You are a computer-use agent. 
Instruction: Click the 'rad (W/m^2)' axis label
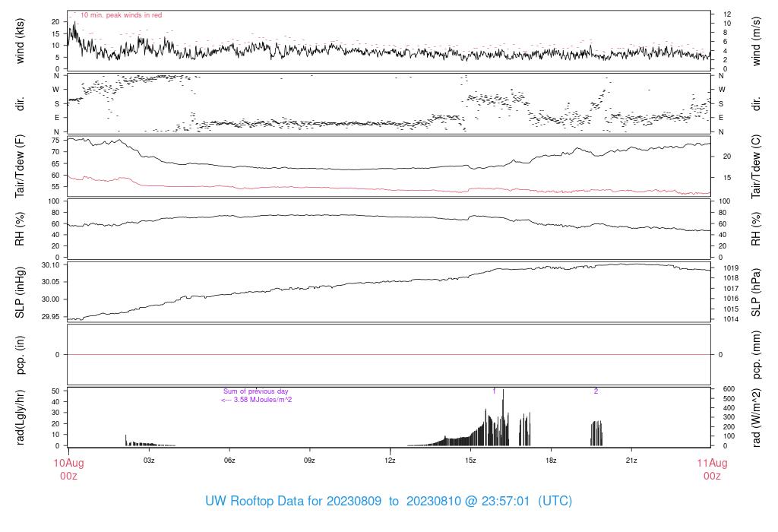(756, 417)
